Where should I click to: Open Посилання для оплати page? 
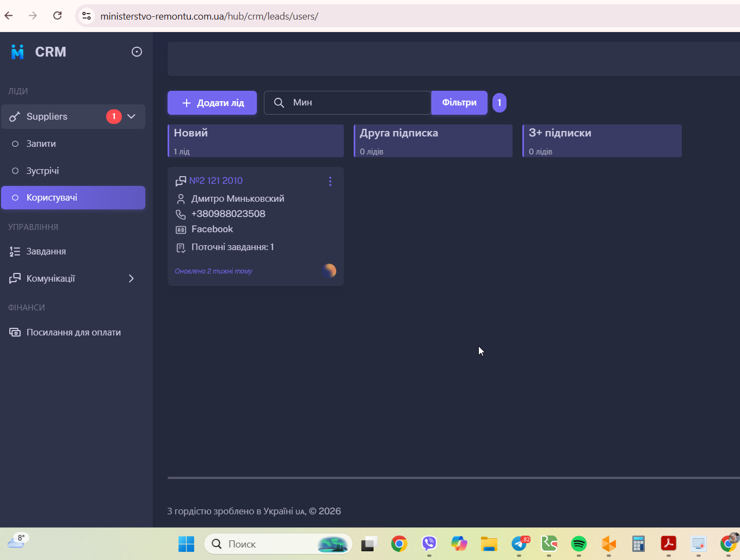tap(73, 332)
